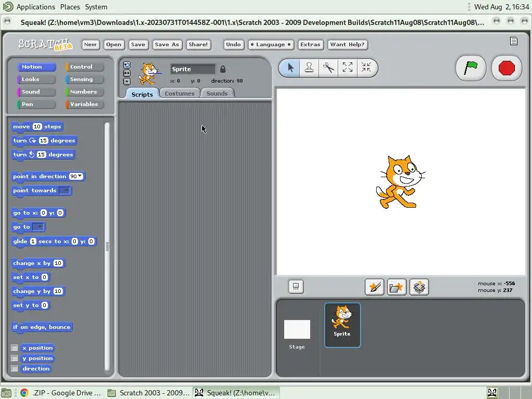This screenshot has height=399, width=532.
Task: Open the Applications menu
Action: click(x=36, y=7)
